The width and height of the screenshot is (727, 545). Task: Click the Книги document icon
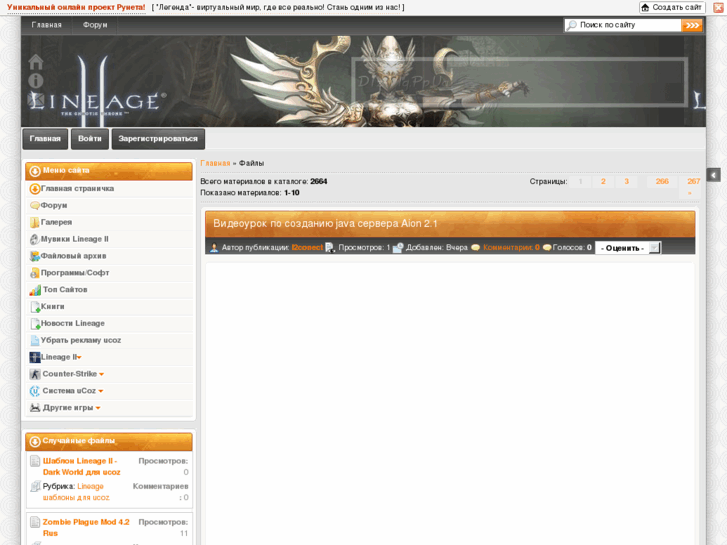coord(35,307)
